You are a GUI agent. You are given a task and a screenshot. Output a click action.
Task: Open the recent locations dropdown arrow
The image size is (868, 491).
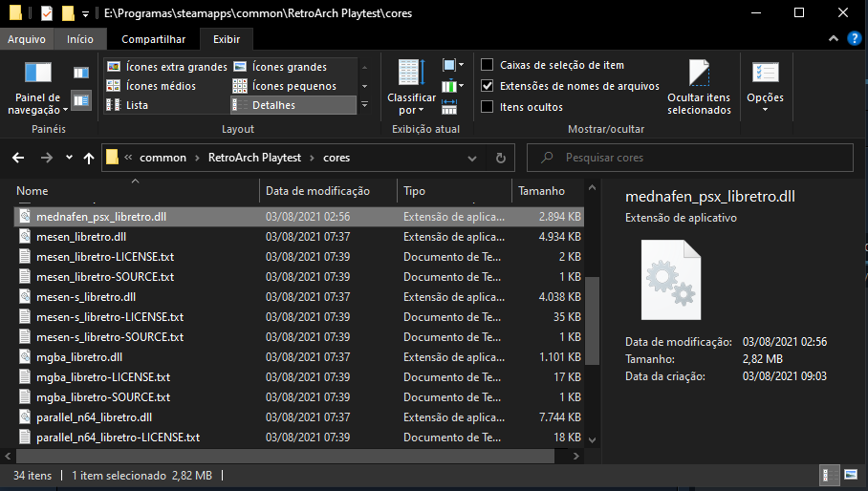tap(69, 158)
